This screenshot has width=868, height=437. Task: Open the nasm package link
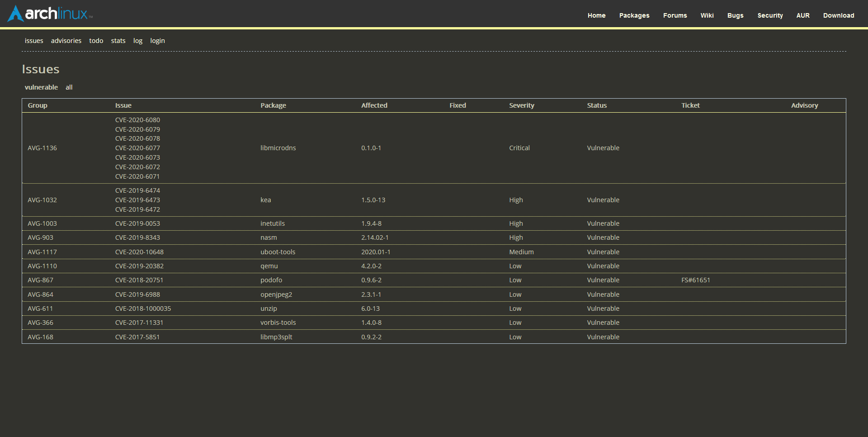click(x=269, y=237)
